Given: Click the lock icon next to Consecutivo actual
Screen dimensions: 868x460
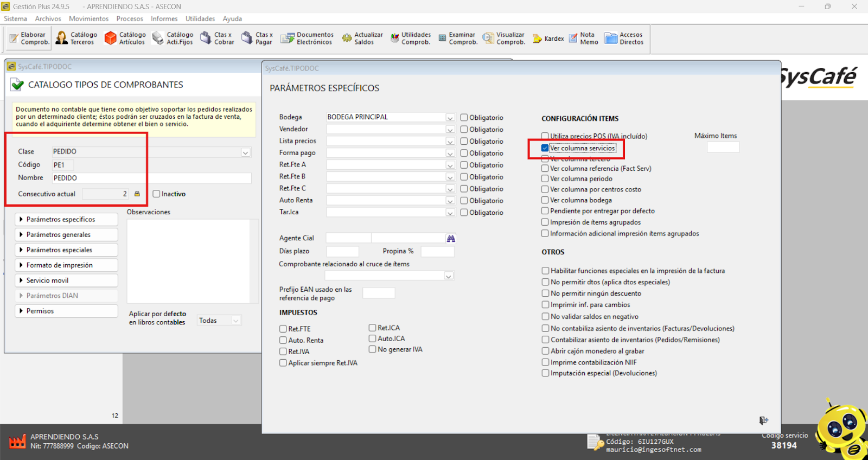Looking at the screenshot, I should (137, 194).
